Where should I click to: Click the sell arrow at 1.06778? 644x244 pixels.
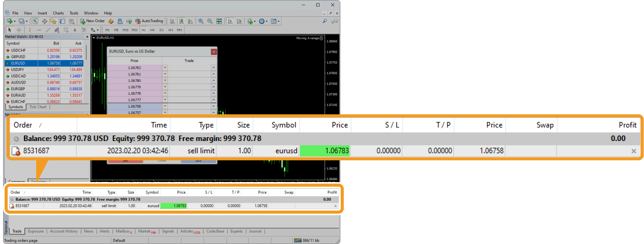pos(165,93)
